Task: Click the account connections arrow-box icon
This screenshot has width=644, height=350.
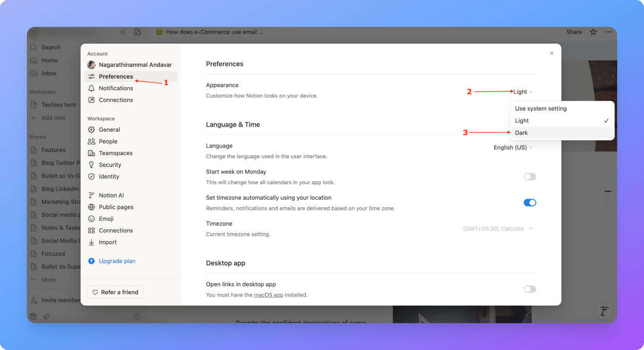Action: coord(91,100)
